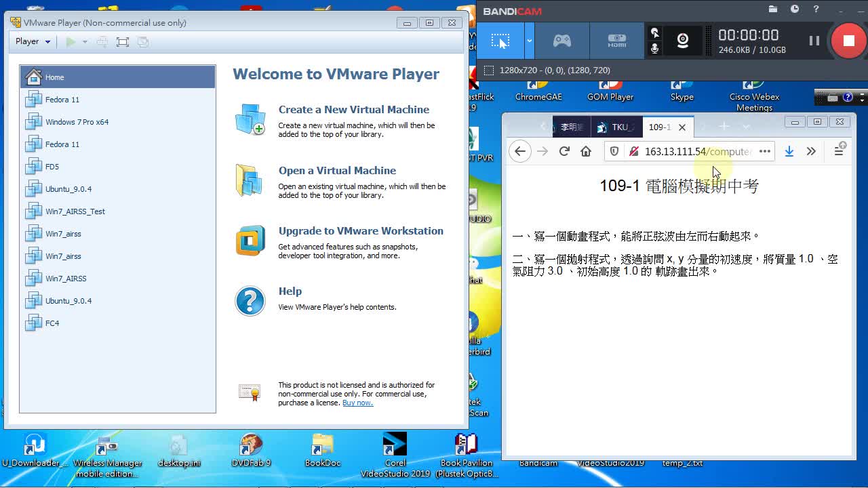Image resolution: width=868 pixels, height=488 pixels.
Task: Open the Book Pavilion desktop shortcut
Action: click(x=467, y=455)
